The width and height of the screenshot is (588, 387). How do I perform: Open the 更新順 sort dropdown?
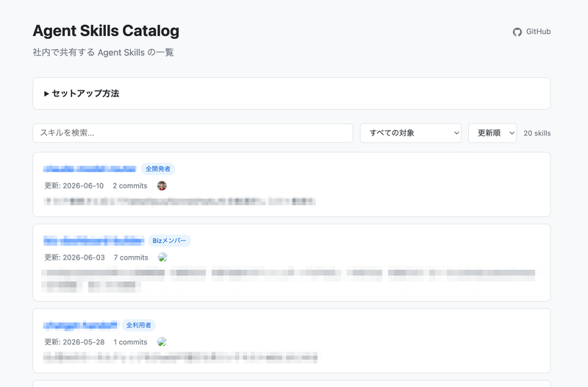(x=492, y=133)
